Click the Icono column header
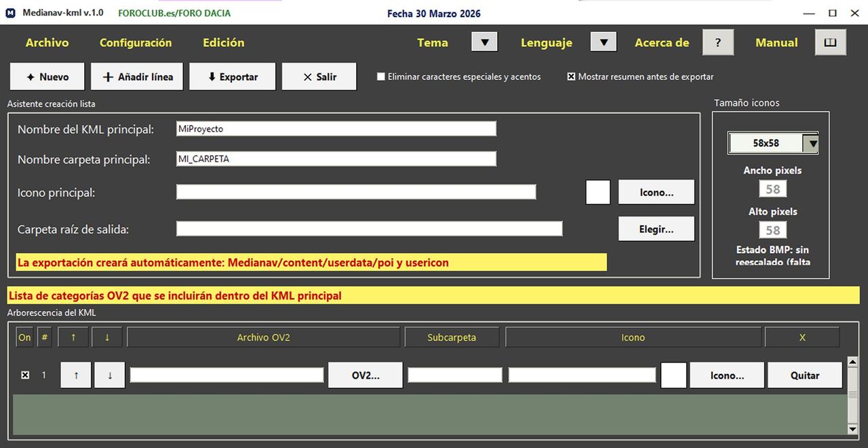Image resolution: width=868 pixels, height=448 pixels. (x=633, y=337)
